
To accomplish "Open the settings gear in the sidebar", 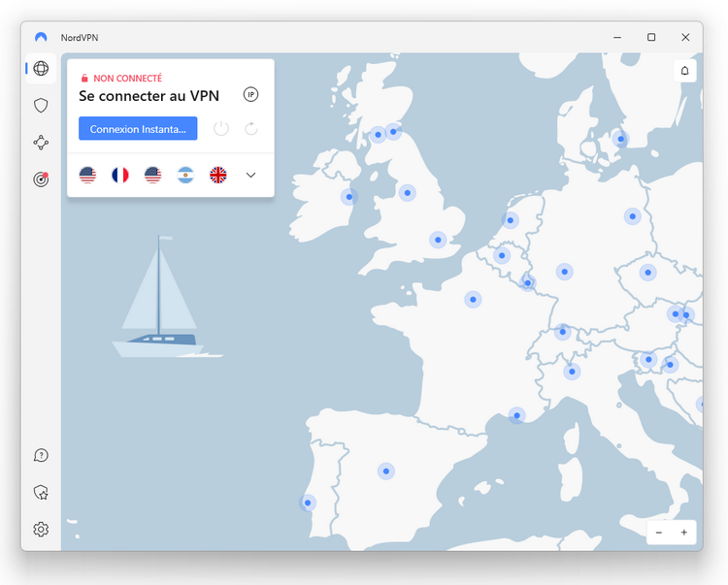I will pyautogui.click(x=41, y=529).
